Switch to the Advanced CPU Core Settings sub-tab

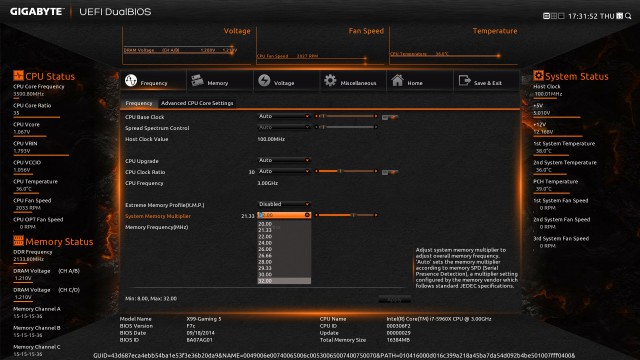tap(197, 103)
